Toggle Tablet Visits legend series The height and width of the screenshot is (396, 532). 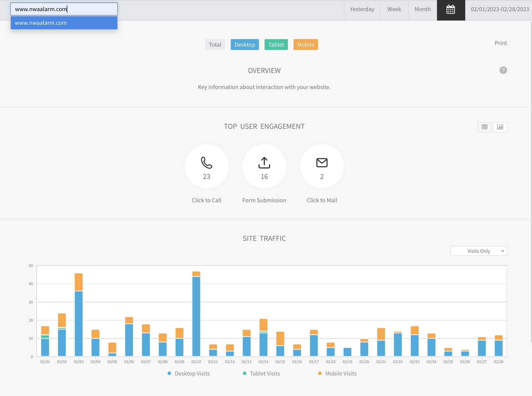(265, 374)
